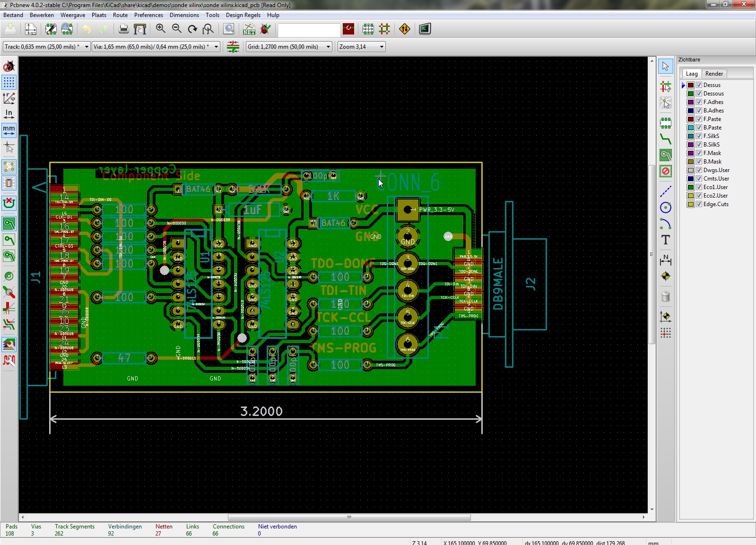Select the add footprints tool

666,123
